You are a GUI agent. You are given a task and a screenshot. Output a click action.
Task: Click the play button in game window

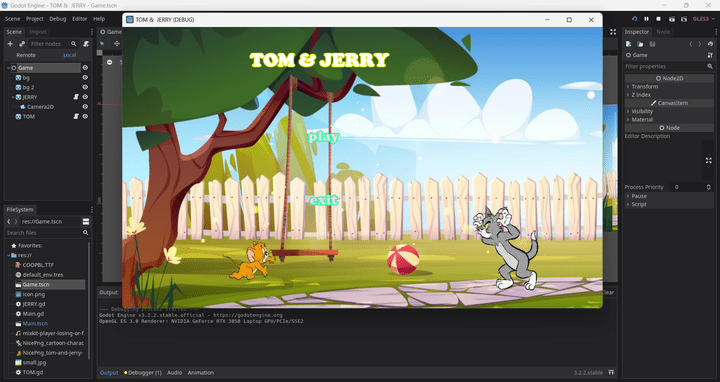323,137
